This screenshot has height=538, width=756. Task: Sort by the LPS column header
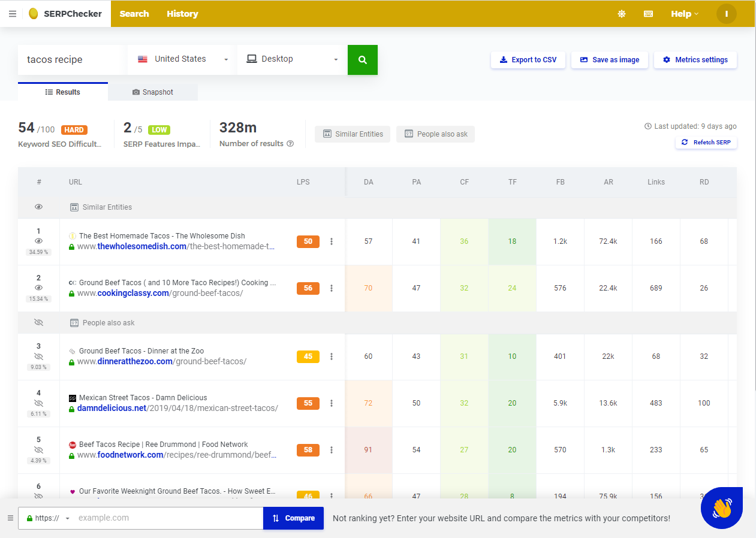coord(303,182)
